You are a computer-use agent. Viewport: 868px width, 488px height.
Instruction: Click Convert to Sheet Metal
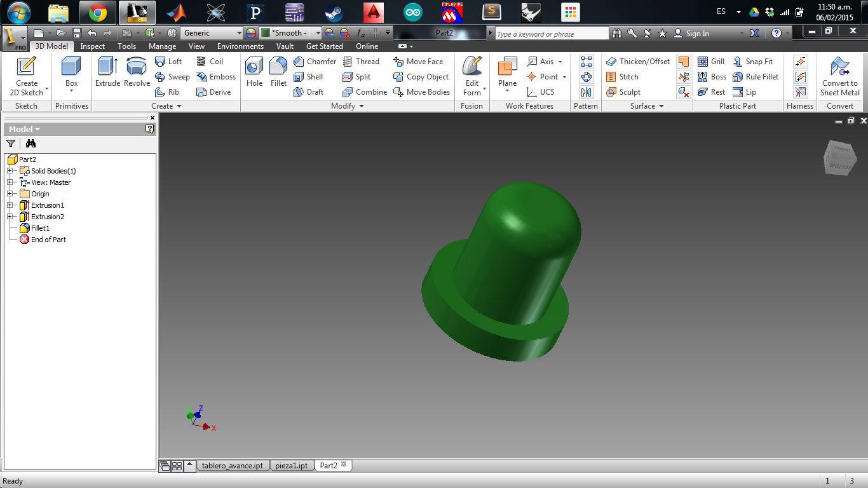(840, 76)
